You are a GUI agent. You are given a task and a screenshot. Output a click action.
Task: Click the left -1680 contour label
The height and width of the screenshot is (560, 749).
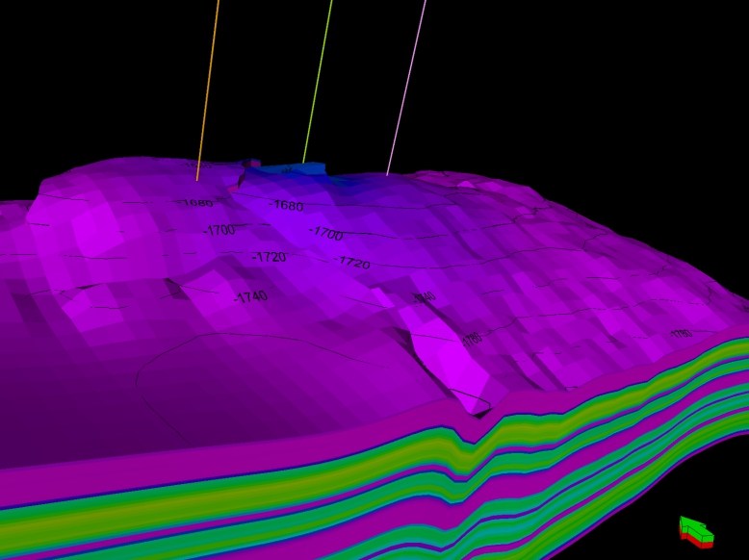point(197,203)
